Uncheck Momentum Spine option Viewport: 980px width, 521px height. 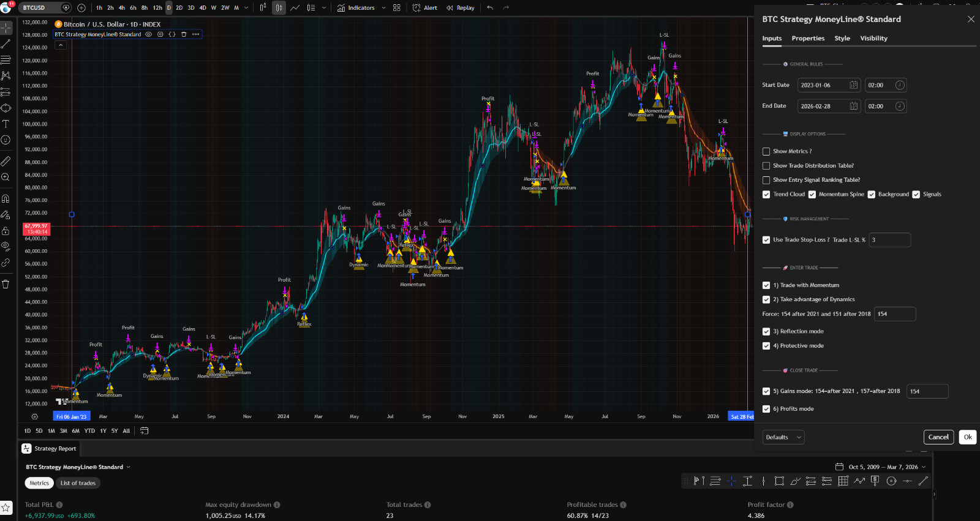click(812, 195)
